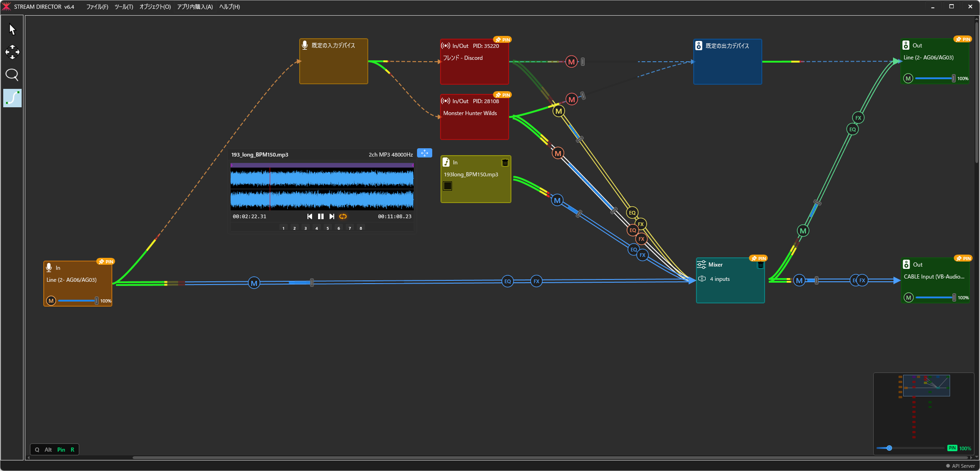Toggle mute on Discord output cable
Image resolution: width=980 pixels, height=471 pixels.
click(571, 62)
